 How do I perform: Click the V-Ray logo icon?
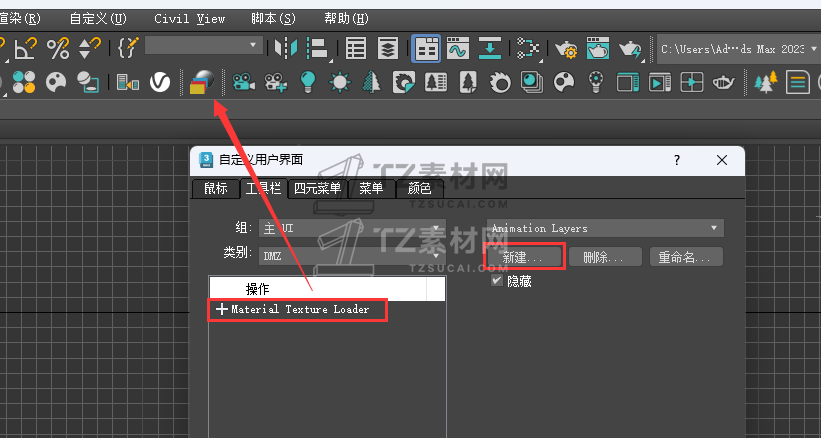160,82
